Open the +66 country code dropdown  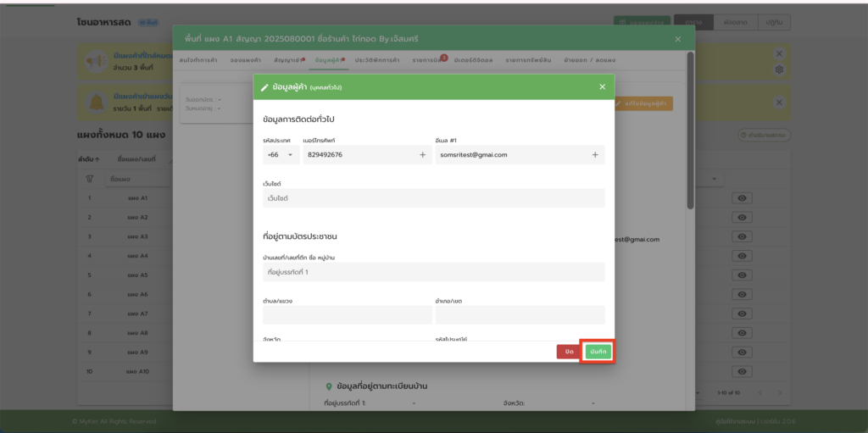[x=281, y=155]
